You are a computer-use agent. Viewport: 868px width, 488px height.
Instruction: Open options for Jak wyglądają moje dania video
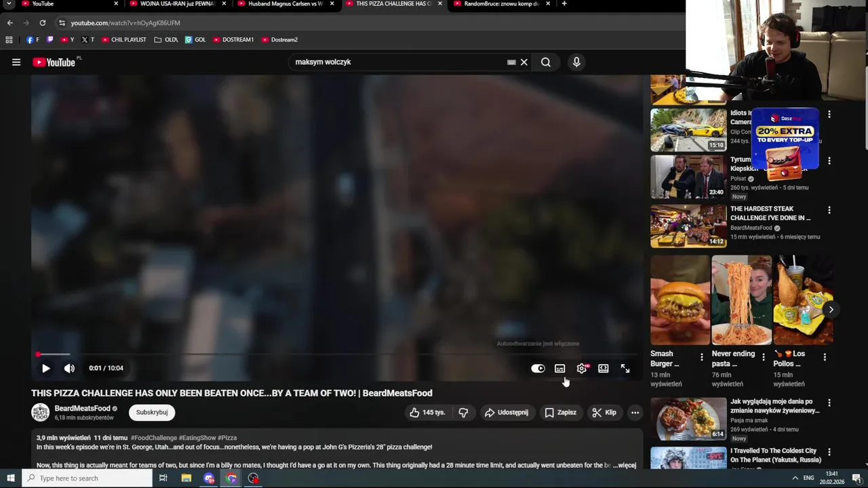829,403
